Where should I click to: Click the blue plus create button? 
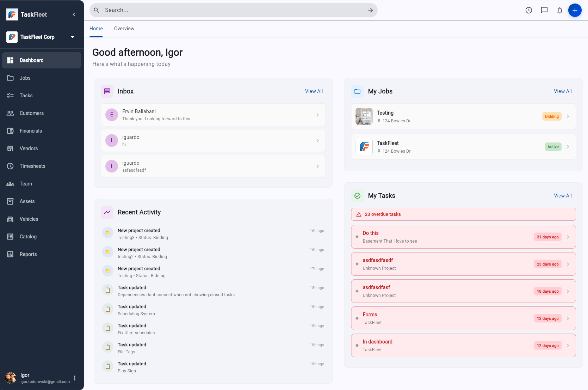tap(575, 10)
